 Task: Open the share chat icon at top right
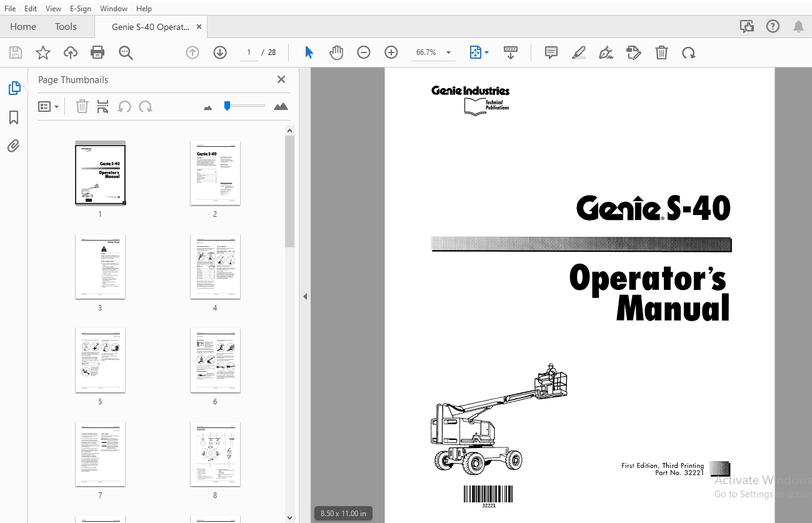tap(746, 26)
